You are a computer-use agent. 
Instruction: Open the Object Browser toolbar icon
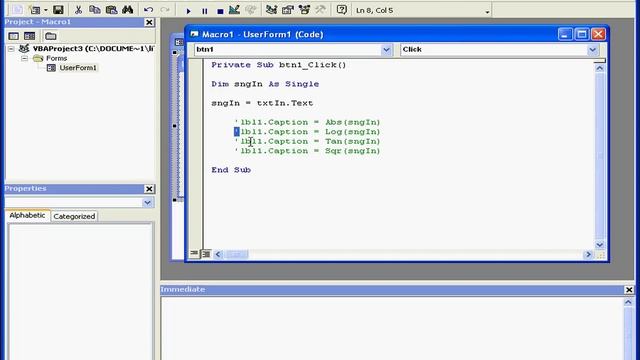click(x=304, y=9)
